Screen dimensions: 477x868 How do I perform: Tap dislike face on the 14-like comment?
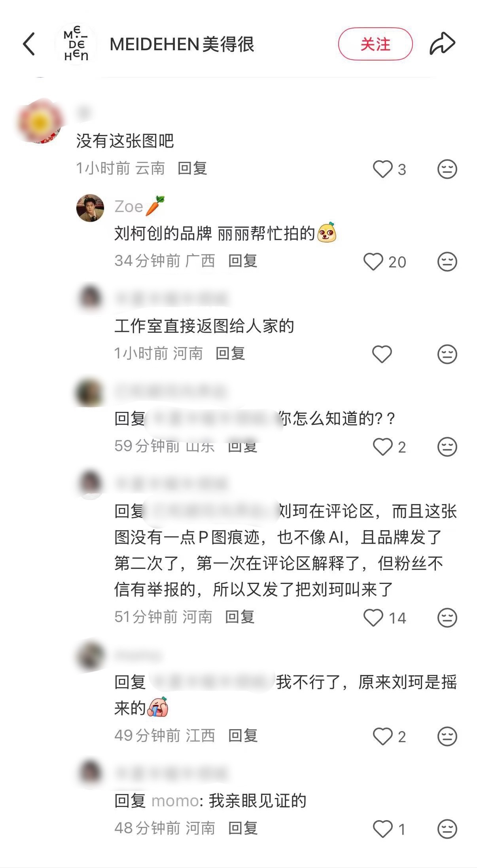[447, 618]
